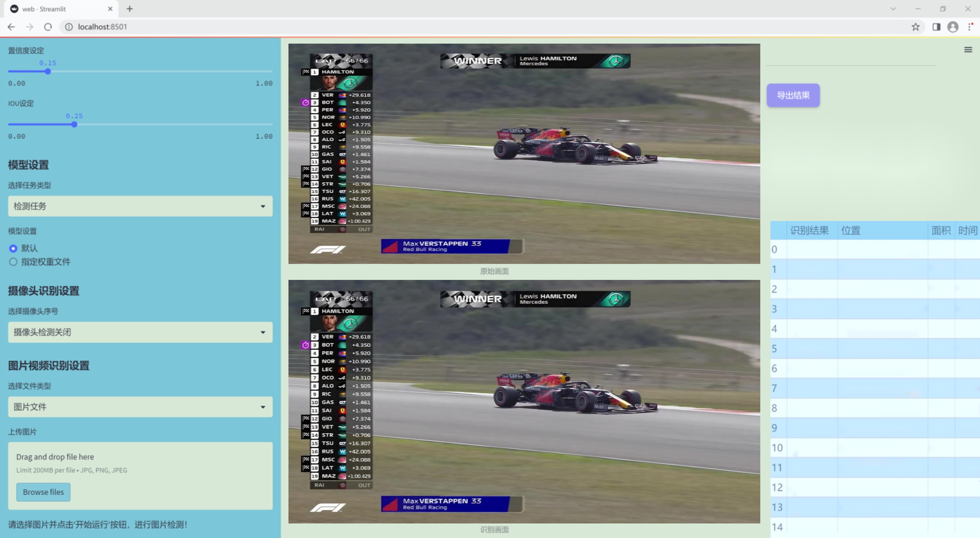Screen dimensions: 980x538
Task: Go back to the previous page
Action: tap(11, 27)
